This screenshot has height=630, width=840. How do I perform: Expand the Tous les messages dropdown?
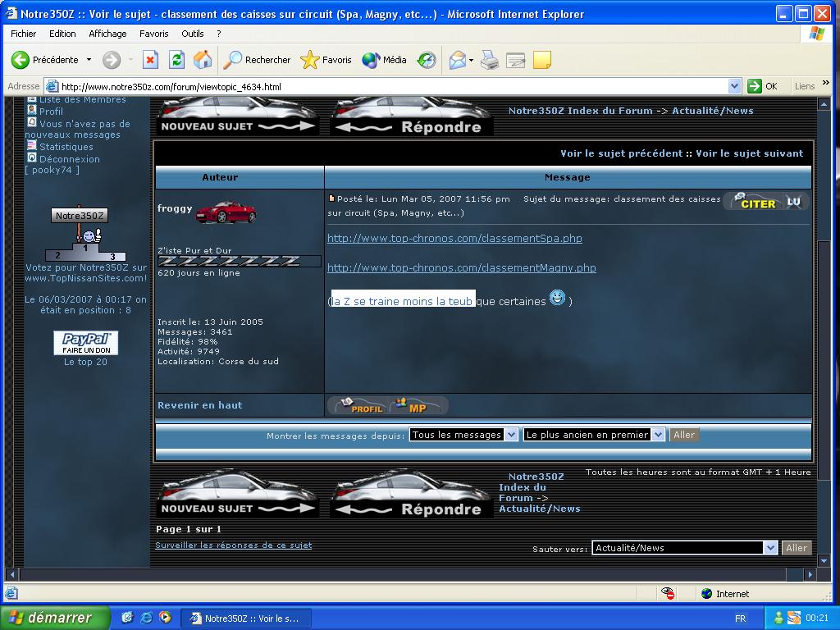pos(463,435)
